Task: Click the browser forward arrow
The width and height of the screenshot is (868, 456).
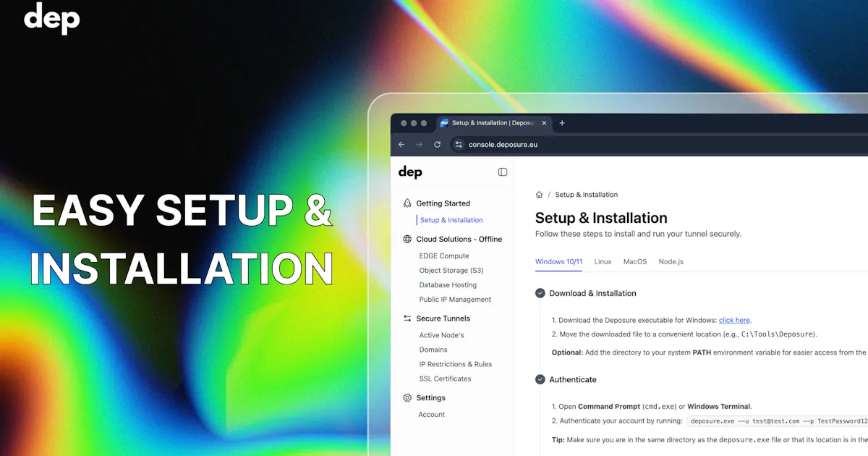Action: point(419,144)
